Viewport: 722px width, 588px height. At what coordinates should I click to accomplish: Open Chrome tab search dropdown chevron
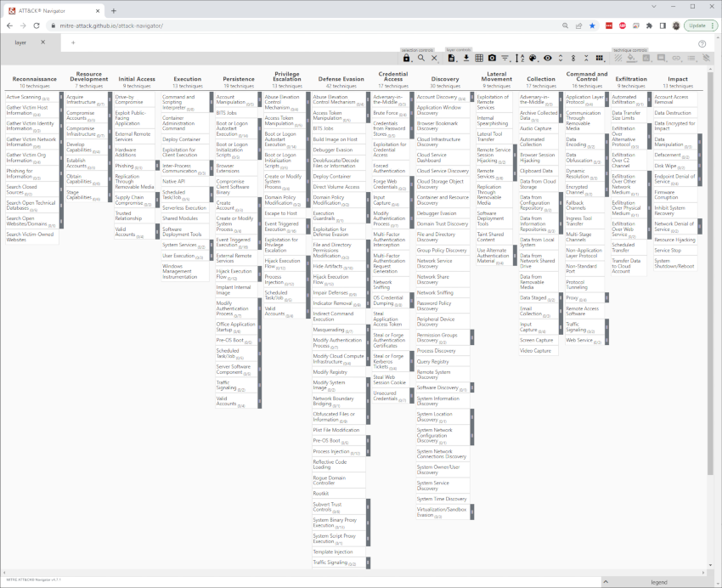click(x=653, y=7)
